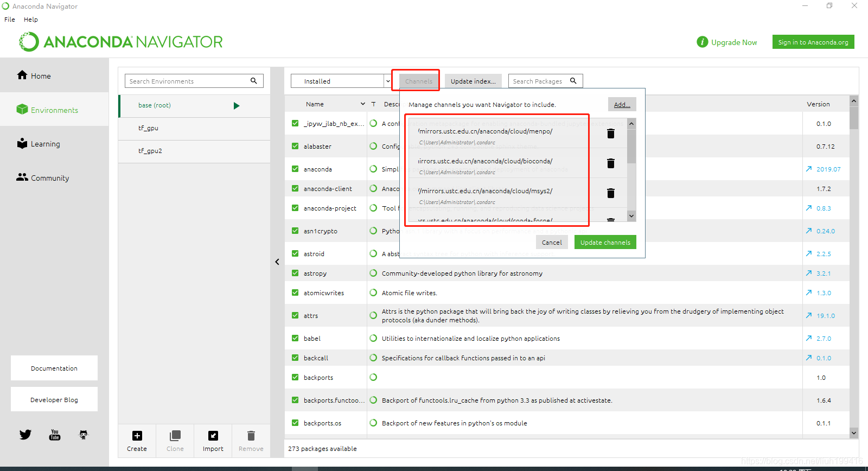
Task: Click the Upgrade Now info icon
Action: click(x=703, y=42)
